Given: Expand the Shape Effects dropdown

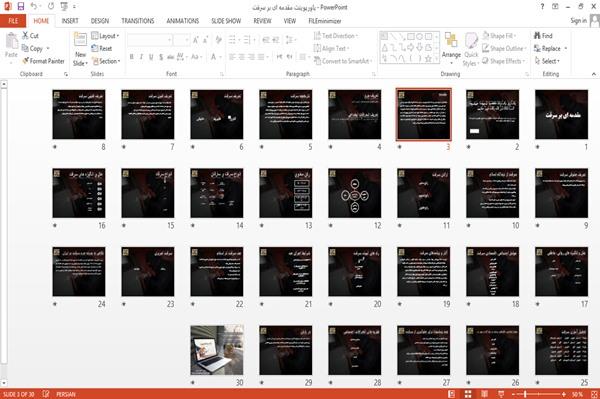Looking at the screenshot, I should coord(504,61).
